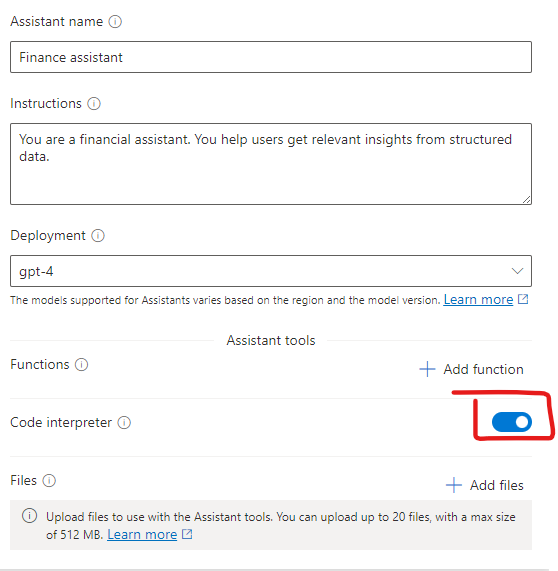
Task: Expand the gpt-4 Deployment dropdown chevron
Action: tap(517, 271)
